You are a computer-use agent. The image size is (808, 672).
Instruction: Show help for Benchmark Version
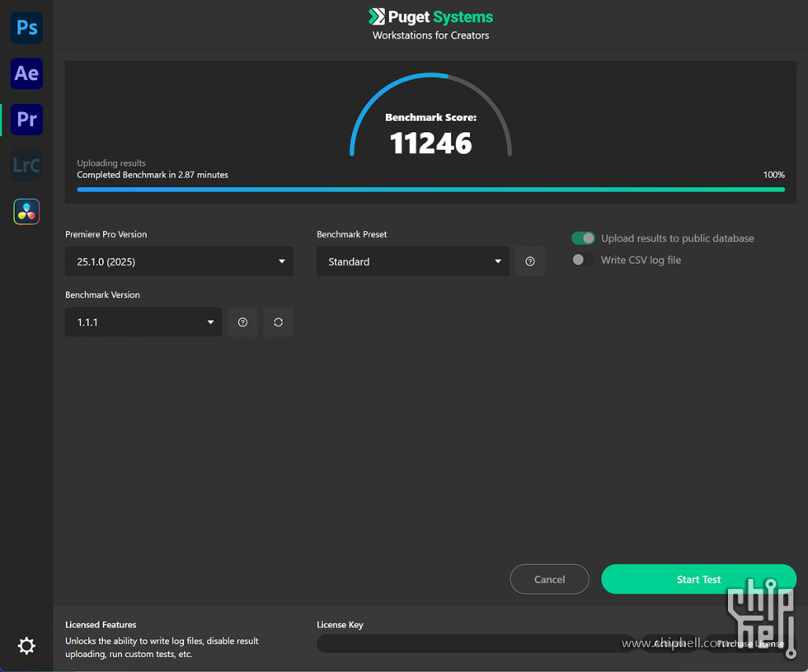tap(242, 322)
